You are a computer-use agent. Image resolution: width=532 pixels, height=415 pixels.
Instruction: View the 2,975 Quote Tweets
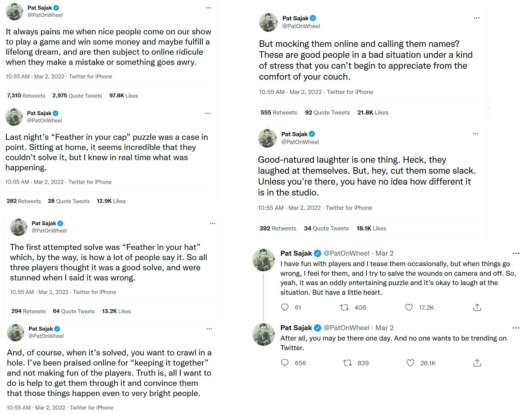click(77, 96)
